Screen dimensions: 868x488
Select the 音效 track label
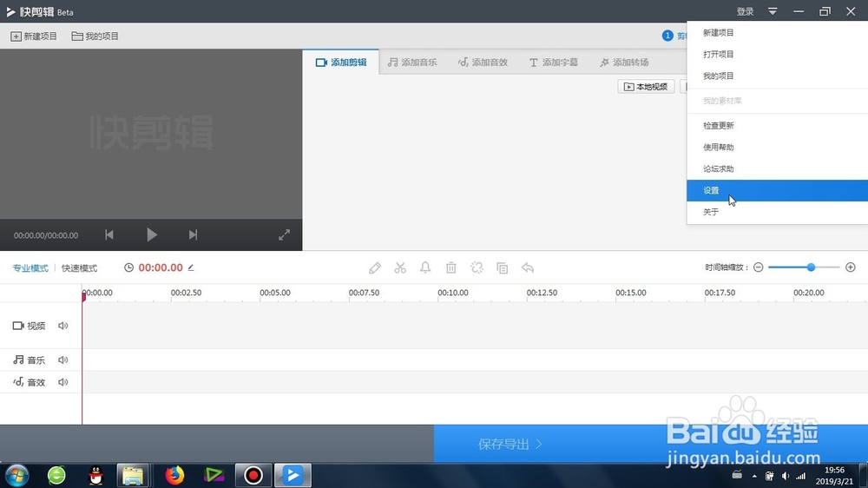click(x=30, y=382)
